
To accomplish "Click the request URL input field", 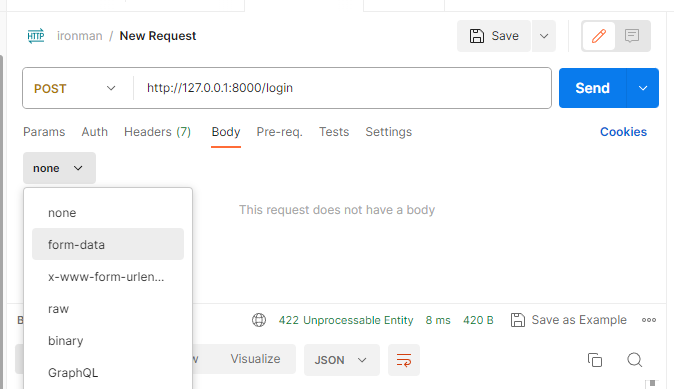I will [342, 88].
